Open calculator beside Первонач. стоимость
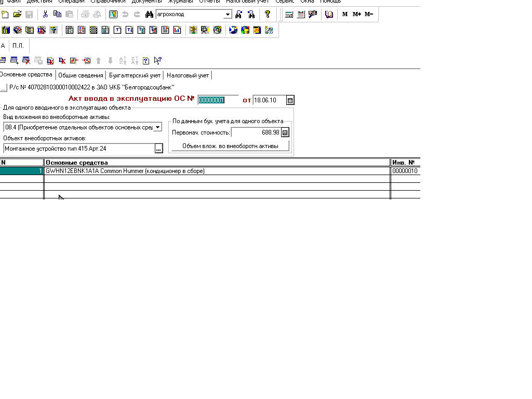The height and width of the screenshot is (399, 532). pos(285,132)
